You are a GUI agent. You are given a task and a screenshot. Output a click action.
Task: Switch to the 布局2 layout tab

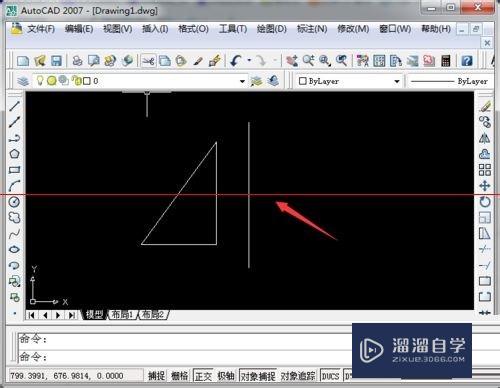point(153,314)
